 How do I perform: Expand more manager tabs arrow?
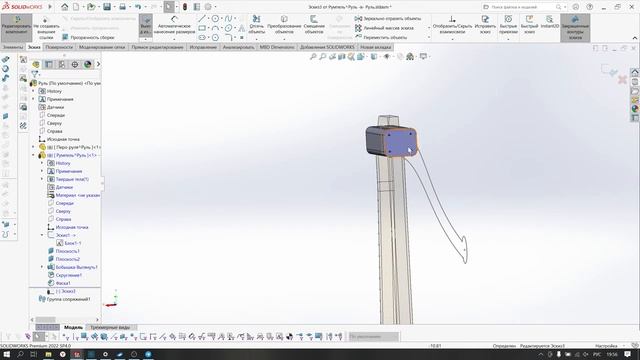98,64
